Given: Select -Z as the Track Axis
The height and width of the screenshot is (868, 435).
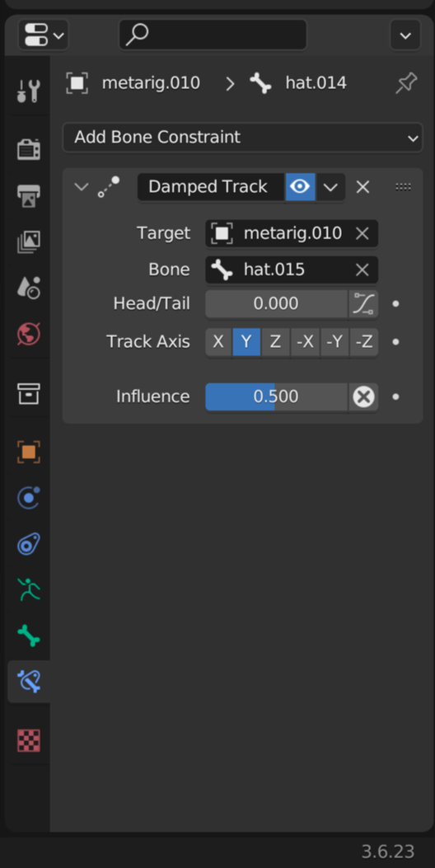Looking at the screenshot, I should 364,342.
